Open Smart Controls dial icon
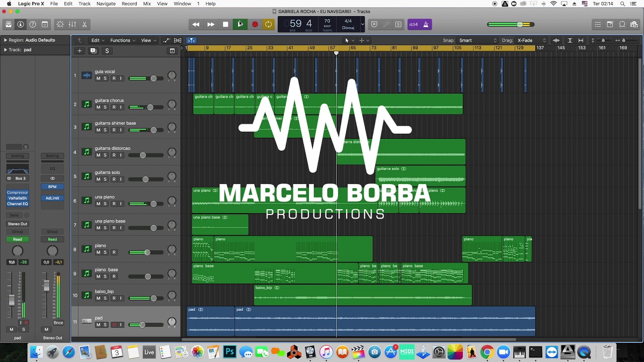 tap(60, 24)
